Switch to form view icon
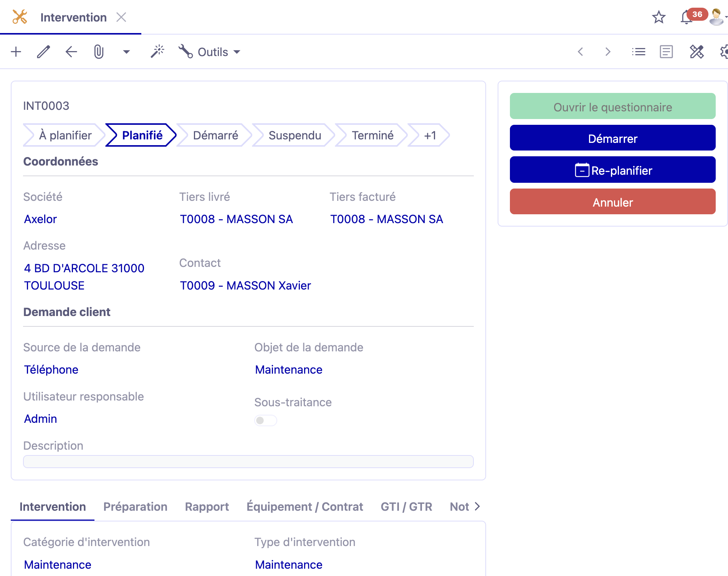Screen dimensions: 728x576 point(666,52)
